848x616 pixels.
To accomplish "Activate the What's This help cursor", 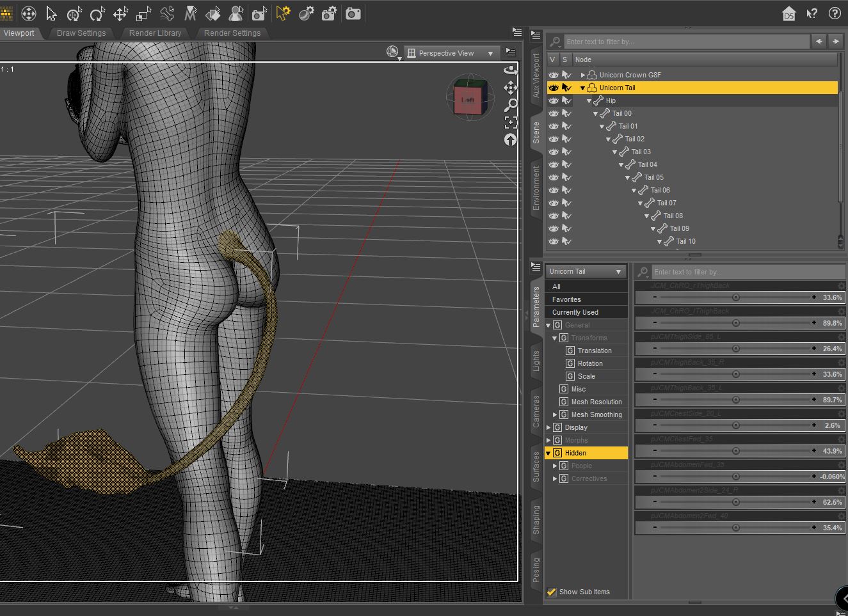I will pyautogui.click(x=812, y=13).
